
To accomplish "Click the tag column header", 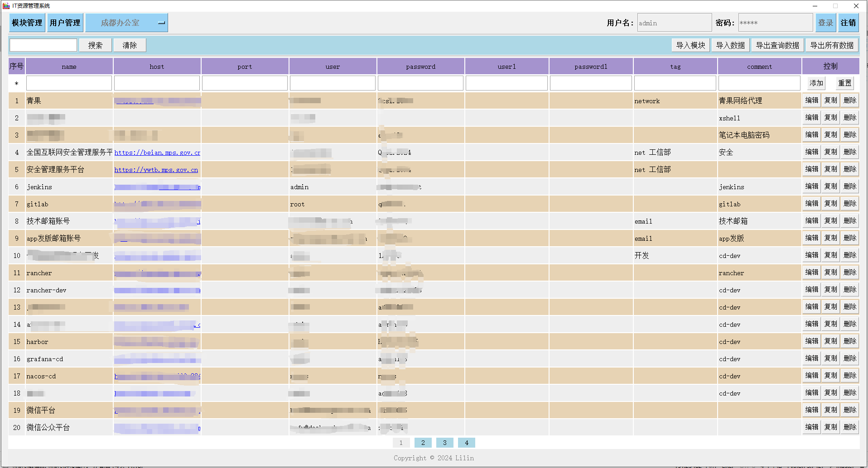I will (x=675, y=67).
